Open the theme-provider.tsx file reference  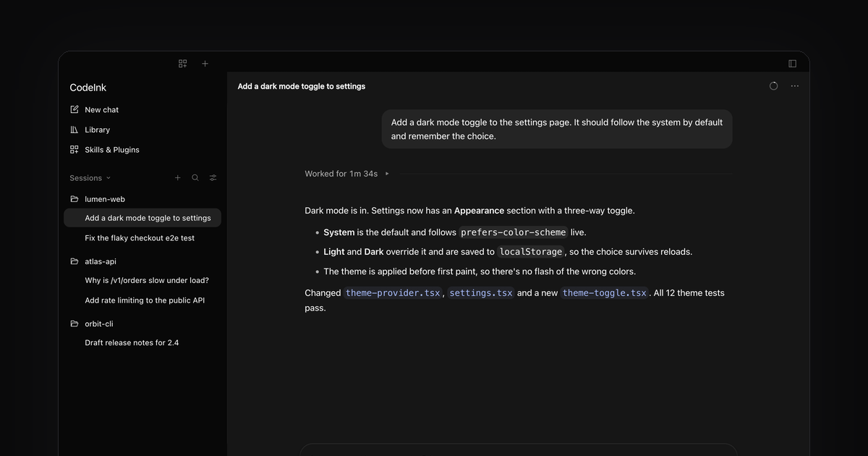(393, 293)
